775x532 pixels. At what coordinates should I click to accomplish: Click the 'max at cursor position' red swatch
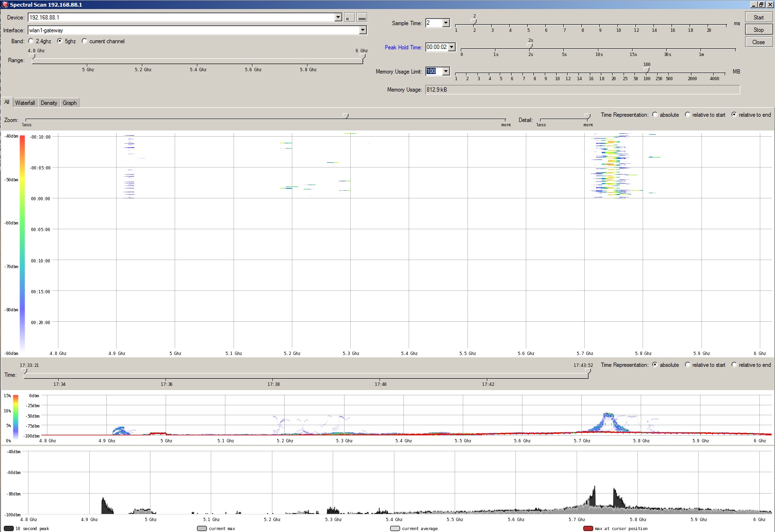(588, 528)
